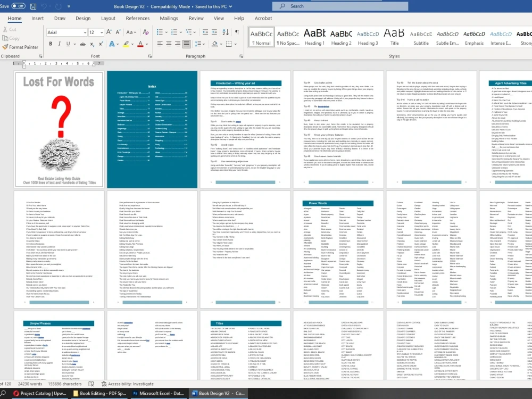Click the Increase Indent icon
This screenshot has width=532, height=399.
(214, 32)
